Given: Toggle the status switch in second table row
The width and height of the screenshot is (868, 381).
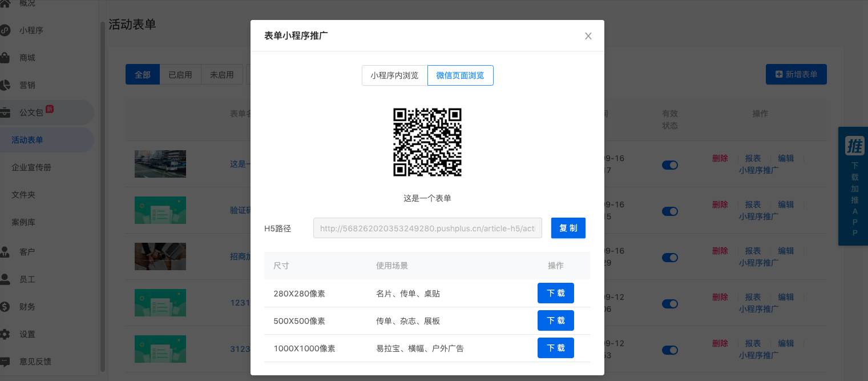Looking at the screenshot, I should (670, 211).
